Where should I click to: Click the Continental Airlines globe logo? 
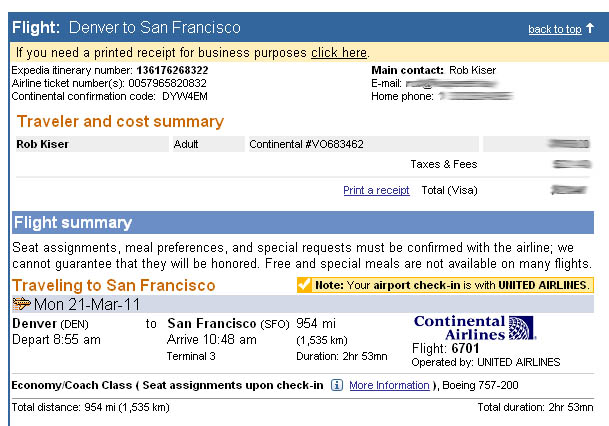[521, 328]
